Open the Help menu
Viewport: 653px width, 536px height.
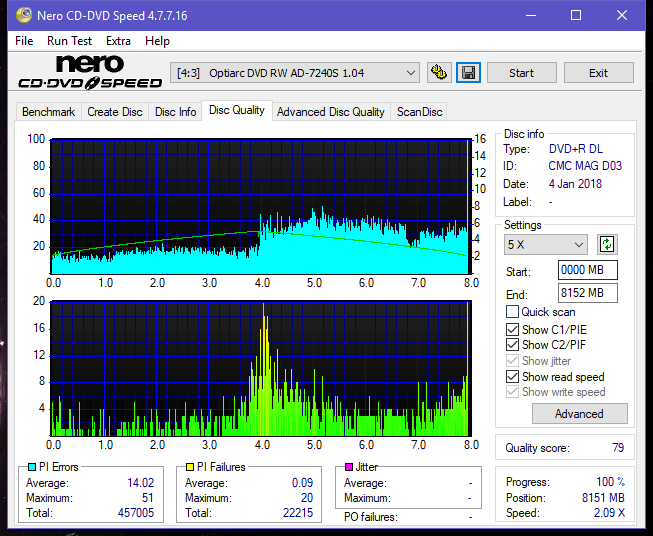point(157,41)
